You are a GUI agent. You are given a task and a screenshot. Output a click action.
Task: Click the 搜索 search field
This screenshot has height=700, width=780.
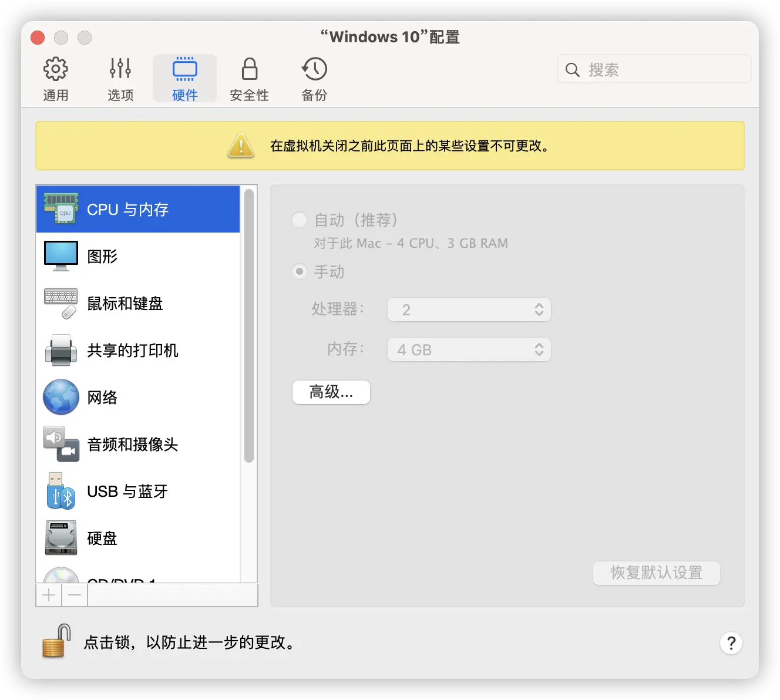(654, 69)
